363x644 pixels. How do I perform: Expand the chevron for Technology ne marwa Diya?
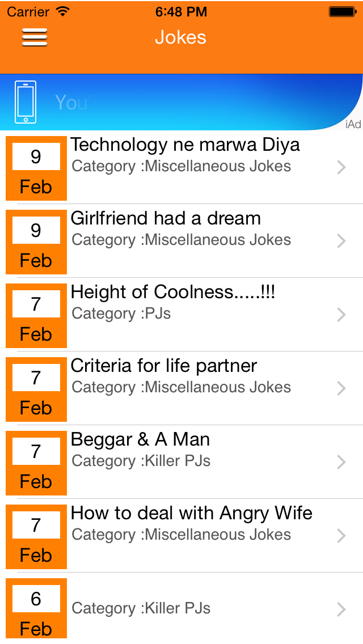341,167
